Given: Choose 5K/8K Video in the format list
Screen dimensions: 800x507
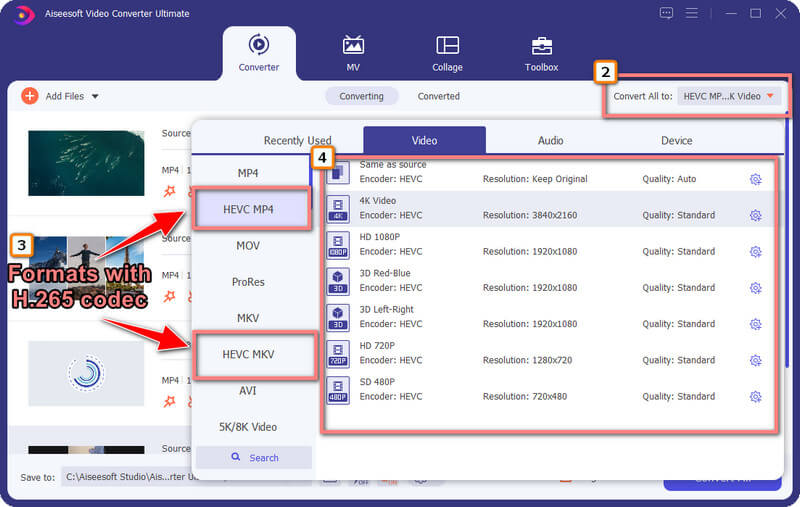Looking at the screenshot, I should 248,427.
